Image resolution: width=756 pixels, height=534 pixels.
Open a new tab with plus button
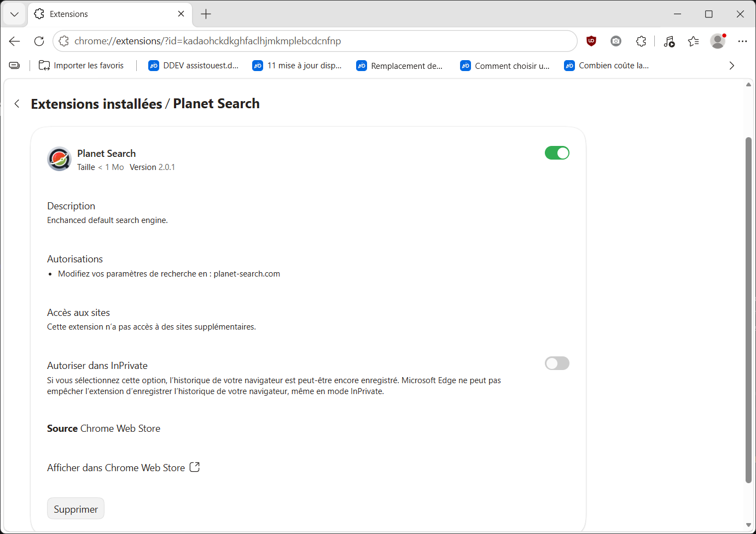206,14
